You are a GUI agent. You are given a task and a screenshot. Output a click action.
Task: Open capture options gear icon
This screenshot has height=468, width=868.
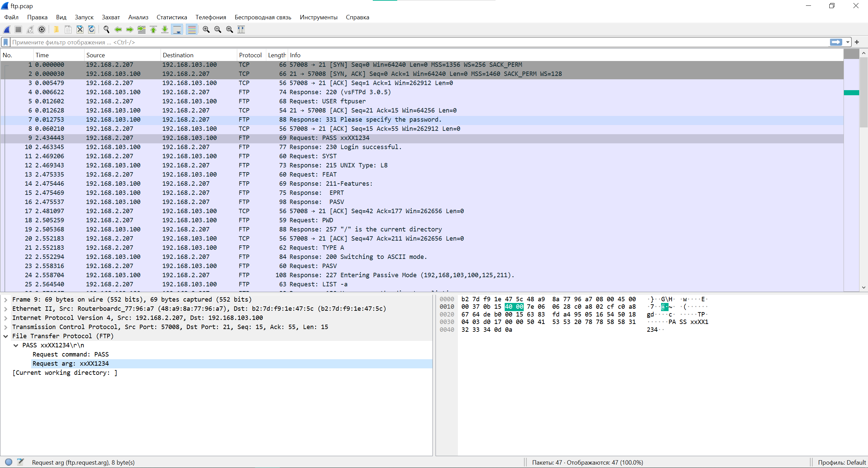42,29
